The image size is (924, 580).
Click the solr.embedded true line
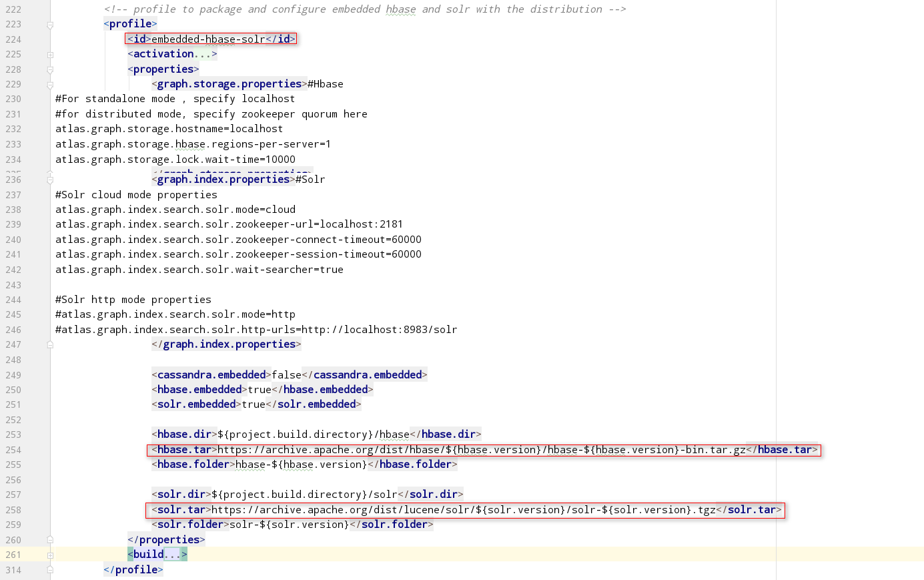(257, 404)
